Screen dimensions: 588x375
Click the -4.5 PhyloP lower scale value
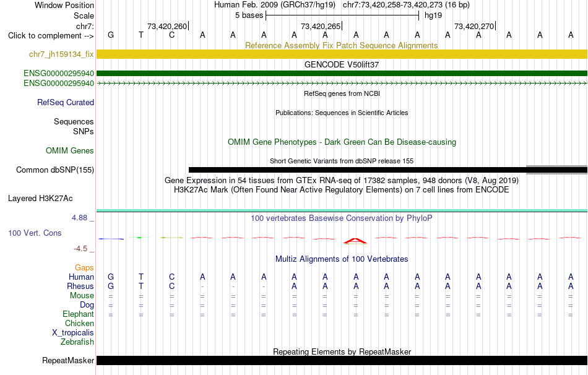point(80,249)
